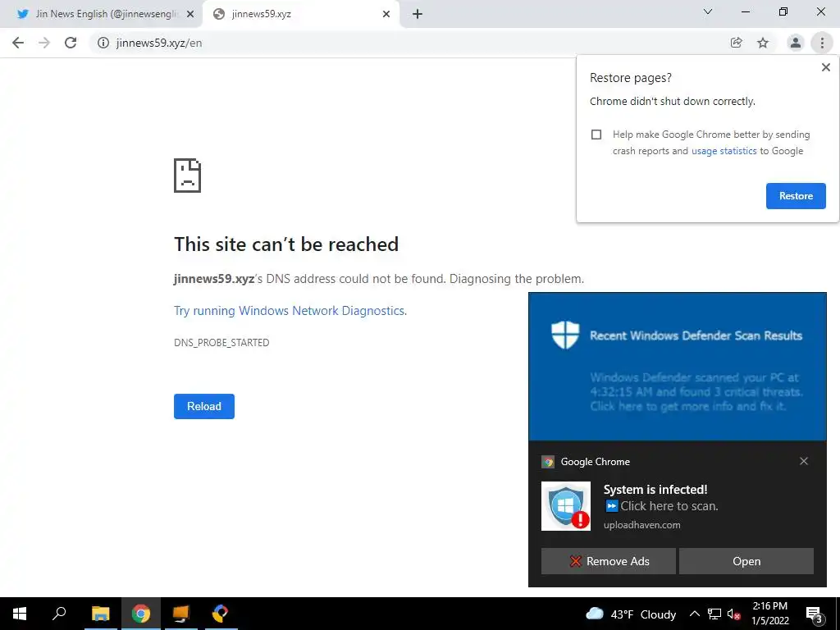Show hidden system tray icons
840x630 pixels.
[x=694, y=614]
